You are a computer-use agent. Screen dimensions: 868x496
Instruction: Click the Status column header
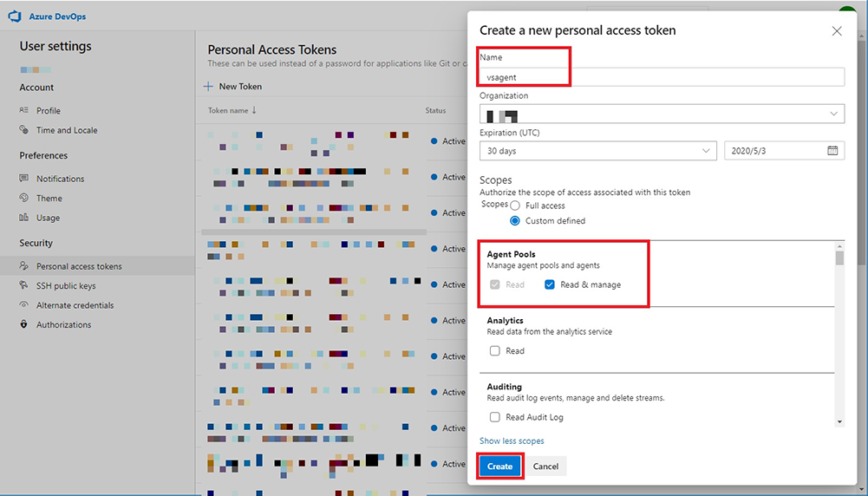point(435,110)
